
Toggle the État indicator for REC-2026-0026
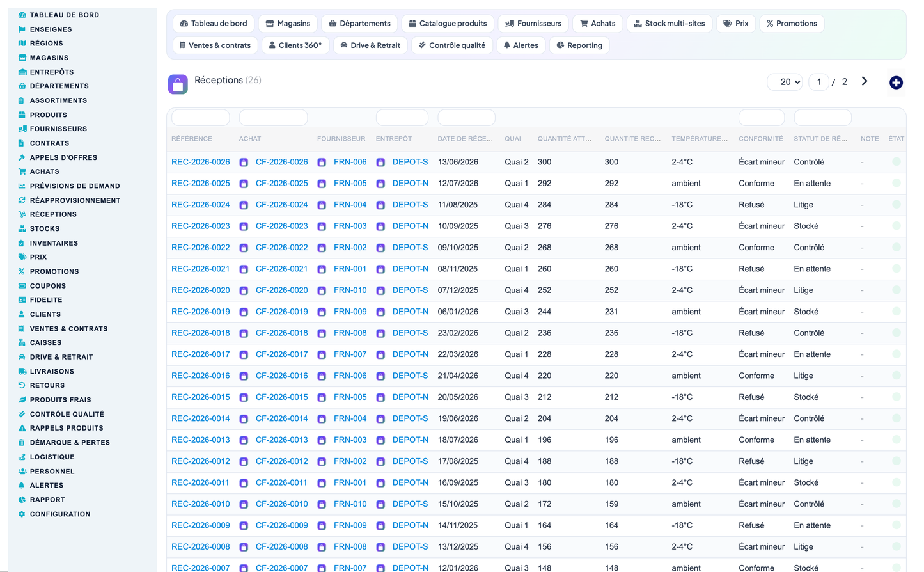tap(897, 162)
